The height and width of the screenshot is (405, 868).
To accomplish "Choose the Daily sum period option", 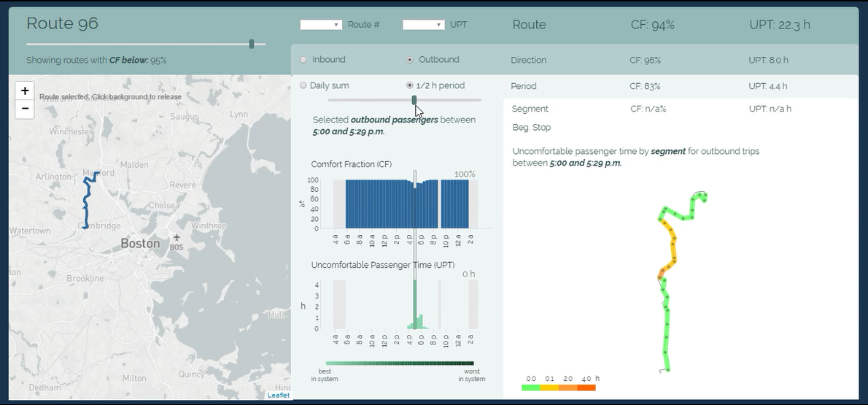I will click(303, 85).
